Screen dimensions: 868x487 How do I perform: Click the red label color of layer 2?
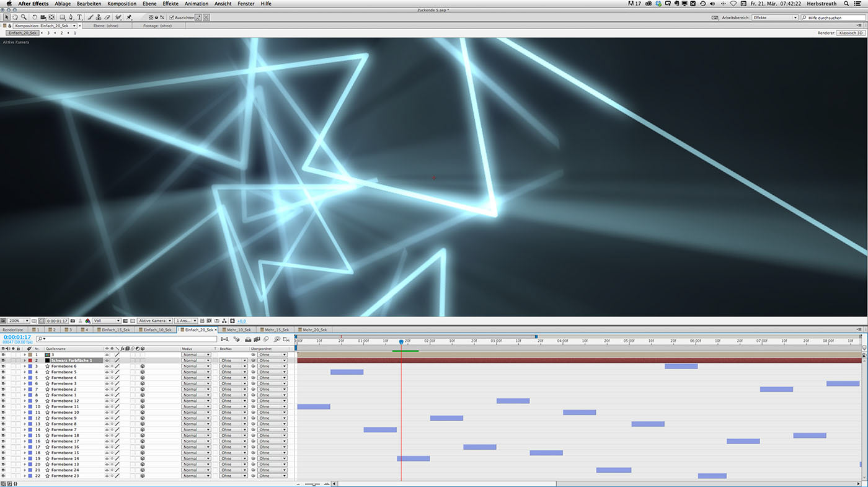click(30, 360)
